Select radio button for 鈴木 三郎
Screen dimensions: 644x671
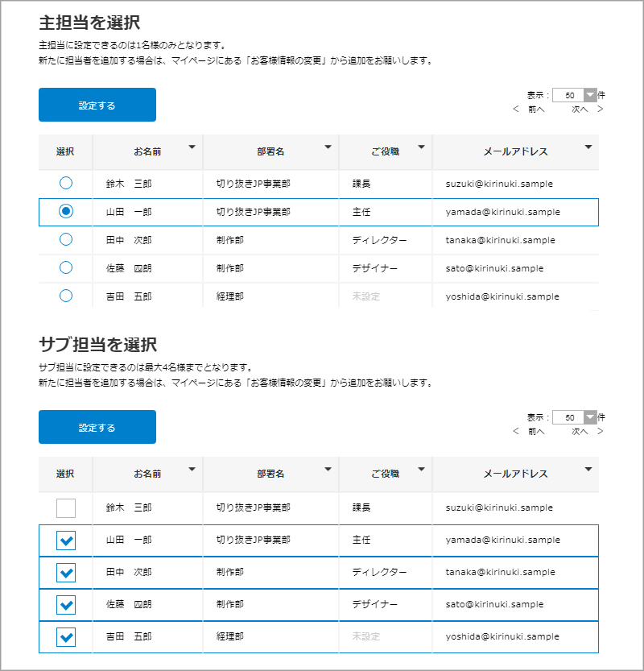(x=66, y=183)
